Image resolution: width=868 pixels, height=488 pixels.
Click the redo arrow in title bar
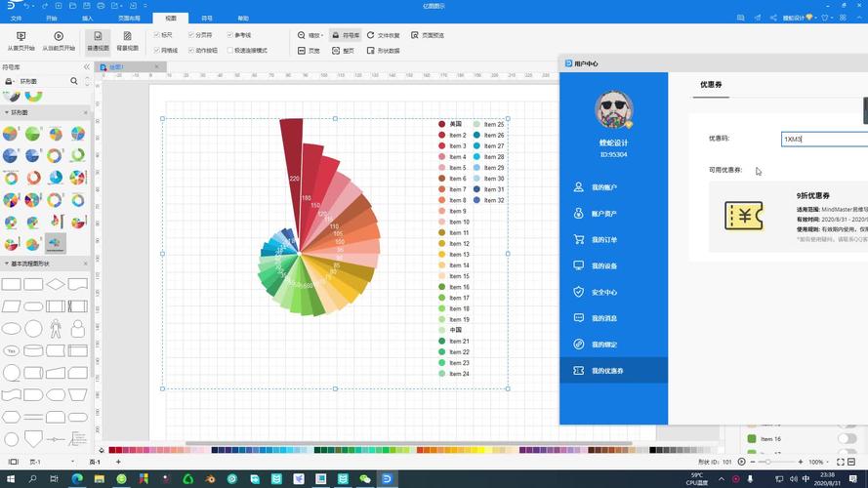[45, 6]
